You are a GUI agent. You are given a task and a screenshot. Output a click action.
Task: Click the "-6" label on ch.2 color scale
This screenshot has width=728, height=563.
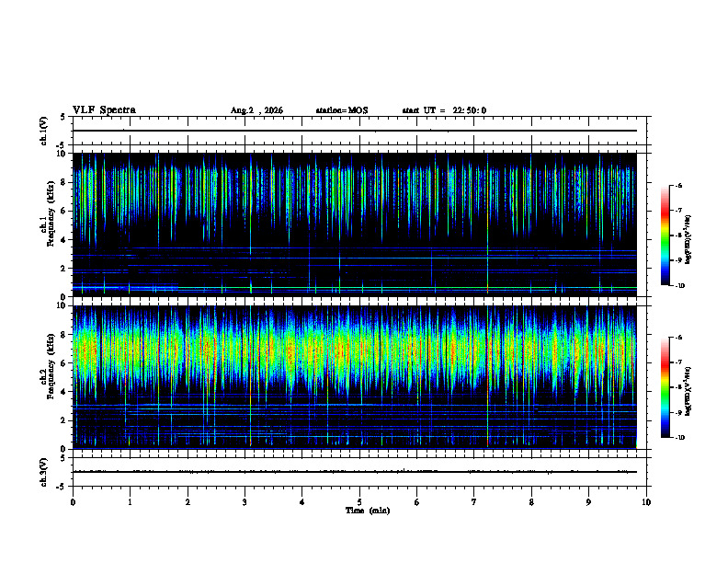678,338
